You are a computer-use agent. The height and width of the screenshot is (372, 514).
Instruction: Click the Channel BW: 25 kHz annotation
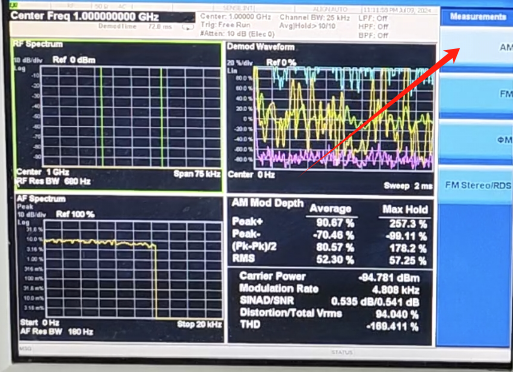[314, 17]
